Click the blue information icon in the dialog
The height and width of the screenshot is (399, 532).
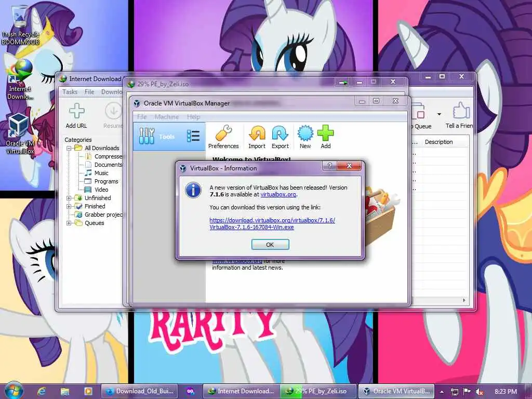tap(193, 190)
